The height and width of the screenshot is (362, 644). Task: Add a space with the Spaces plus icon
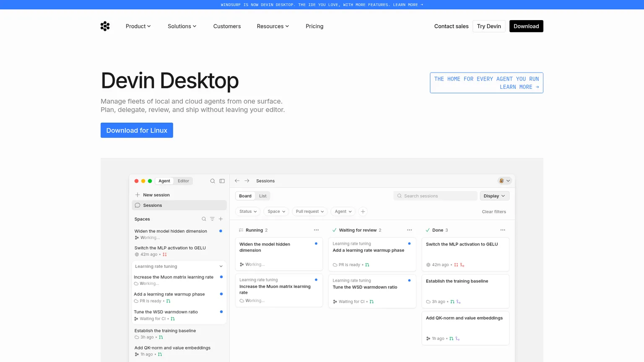(x=221, y=219)
